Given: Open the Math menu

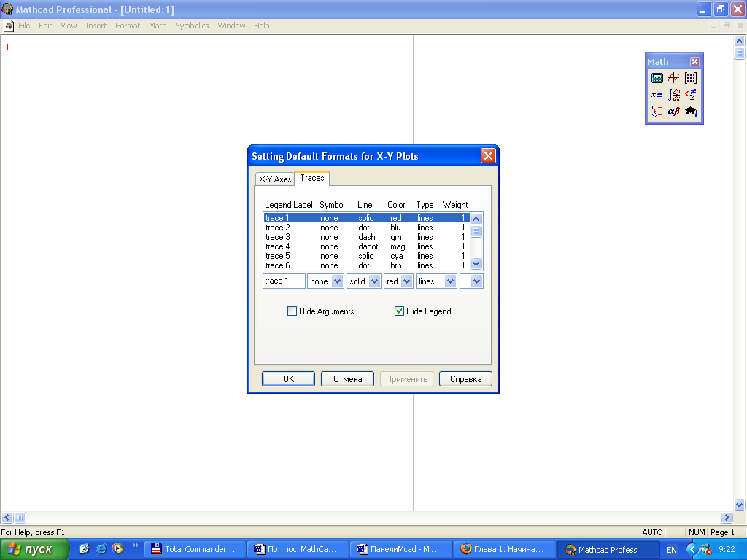Looking at the screenshot, I should (158, 26).
